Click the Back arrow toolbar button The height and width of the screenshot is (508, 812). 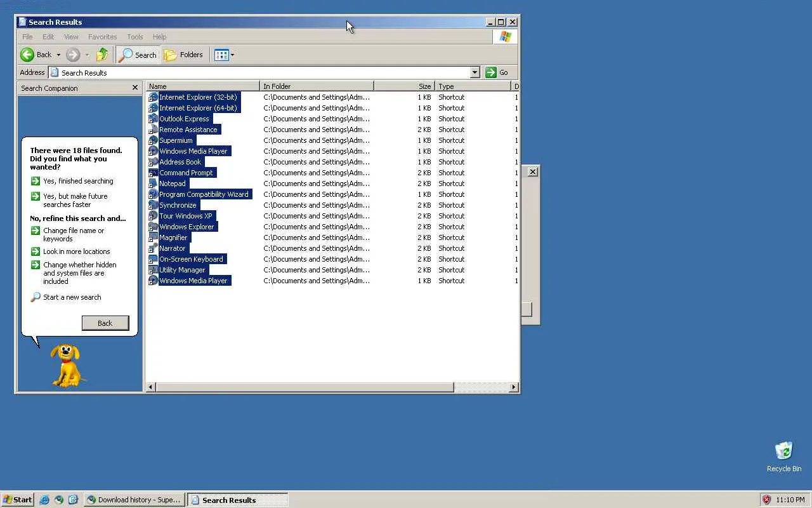(36, 55)
